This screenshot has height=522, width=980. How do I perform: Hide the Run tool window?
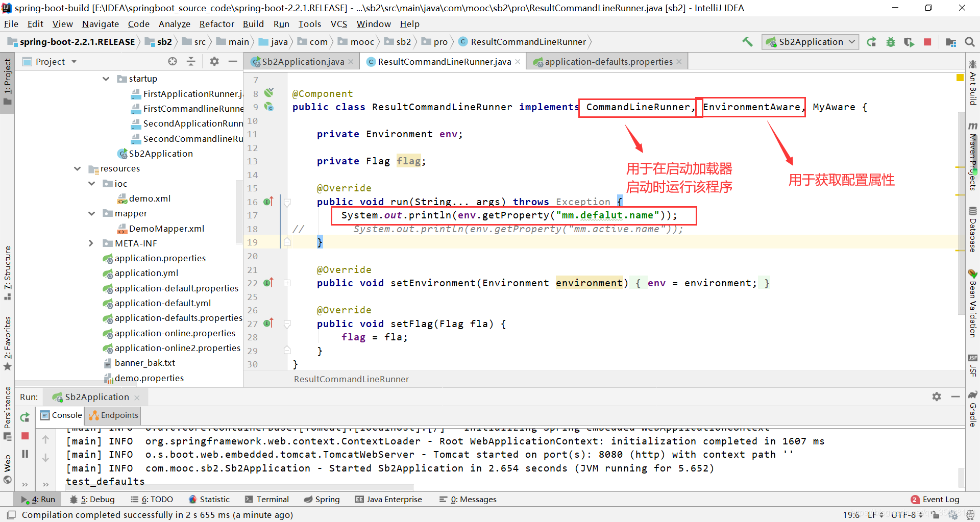955,396
